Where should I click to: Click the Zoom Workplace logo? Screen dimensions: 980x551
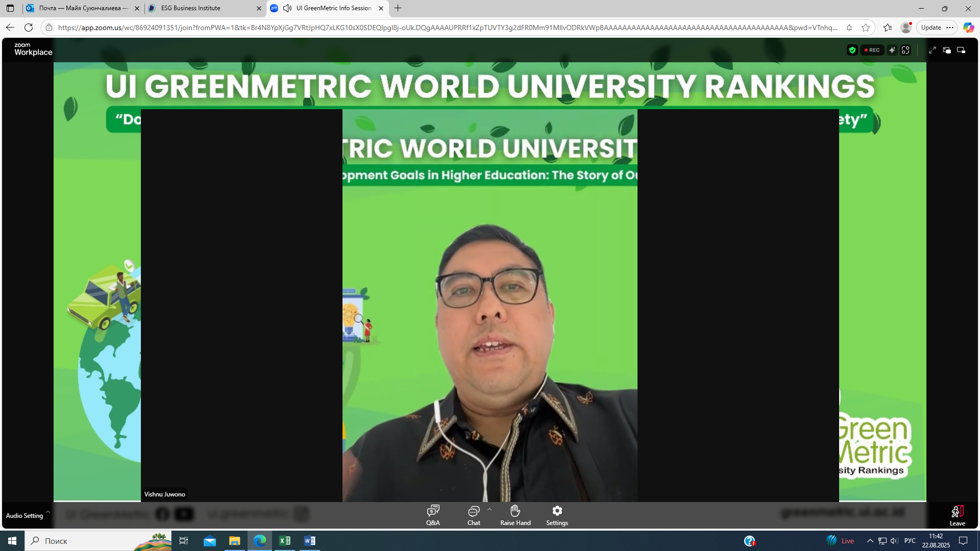click(33, 49)
